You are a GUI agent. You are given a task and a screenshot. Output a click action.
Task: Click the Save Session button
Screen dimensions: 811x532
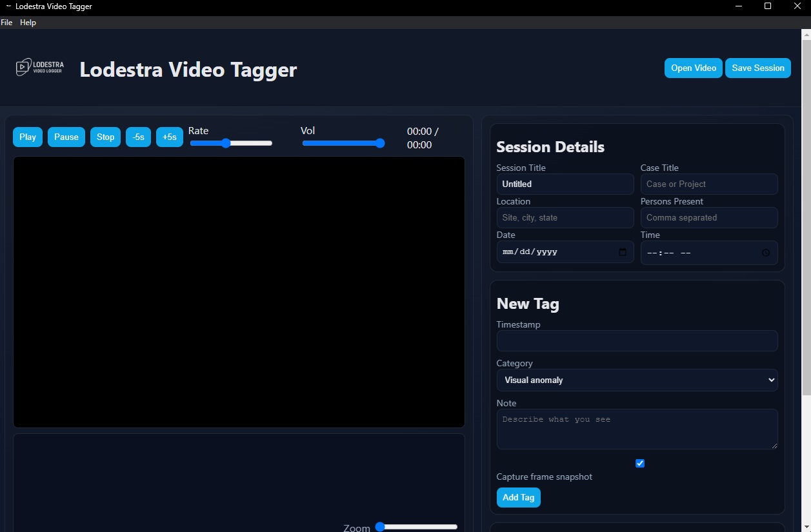pos(757,68)
